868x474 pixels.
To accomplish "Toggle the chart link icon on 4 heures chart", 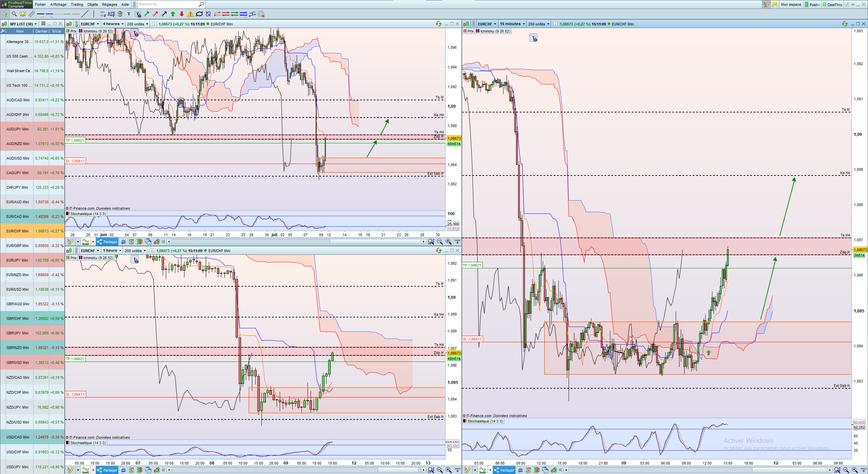I will [77, 24].
